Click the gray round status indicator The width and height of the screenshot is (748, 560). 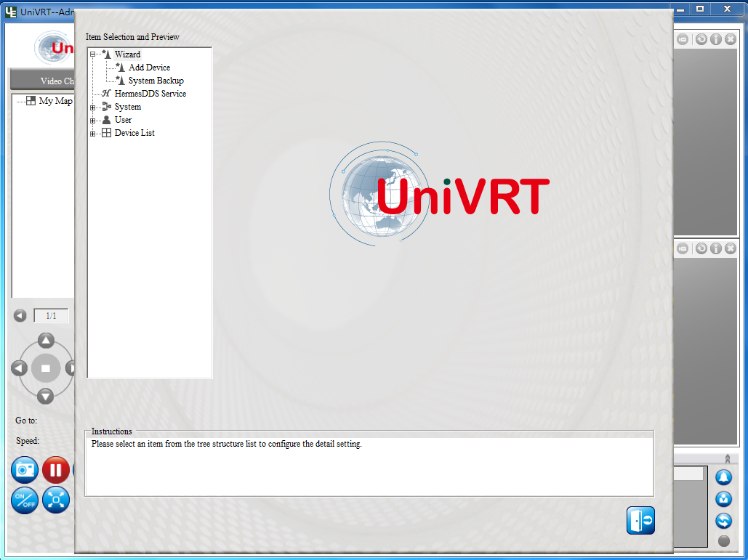(x=724, y=541)
